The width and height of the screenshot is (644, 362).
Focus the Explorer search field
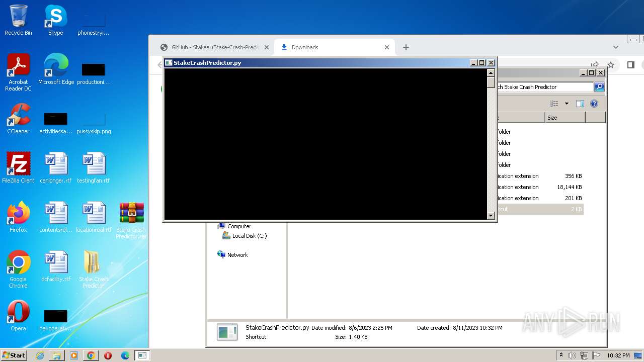coord(545,87)
